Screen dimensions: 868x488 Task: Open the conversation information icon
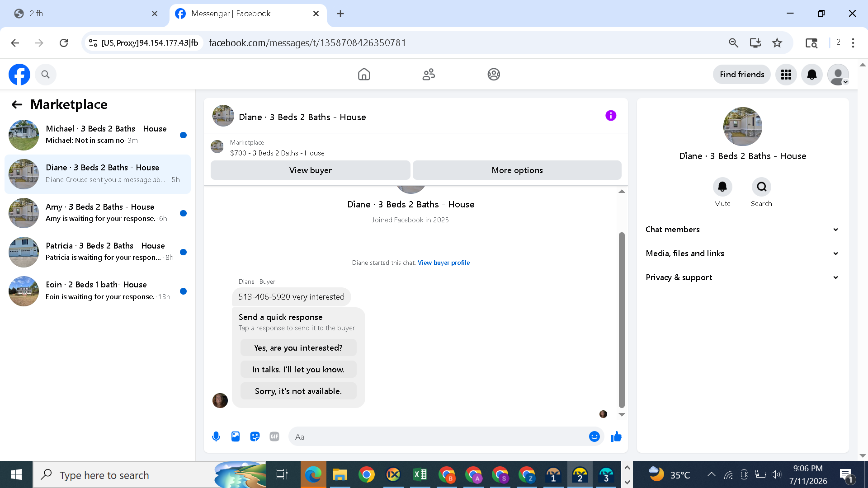[x=611, y=116]
